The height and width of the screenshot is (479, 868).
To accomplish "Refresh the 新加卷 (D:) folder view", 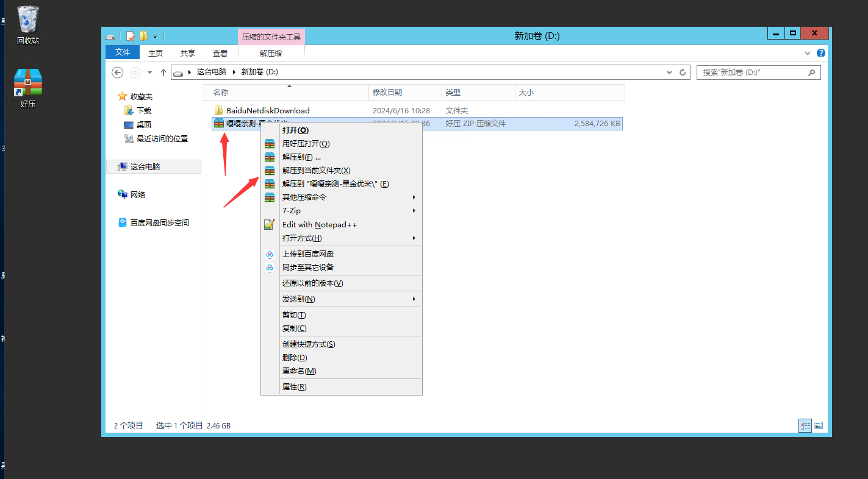I will (x=683, y=72).
